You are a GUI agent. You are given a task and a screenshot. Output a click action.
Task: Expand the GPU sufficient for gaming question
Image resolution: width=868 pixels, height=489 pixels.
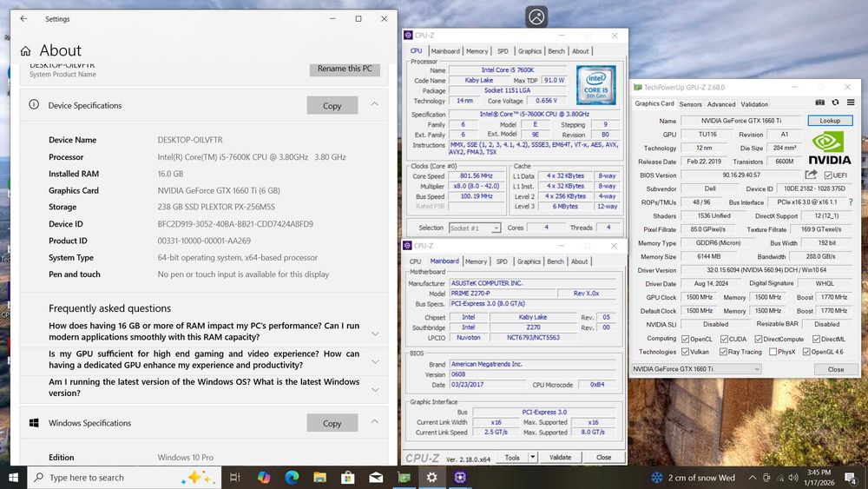375,361
